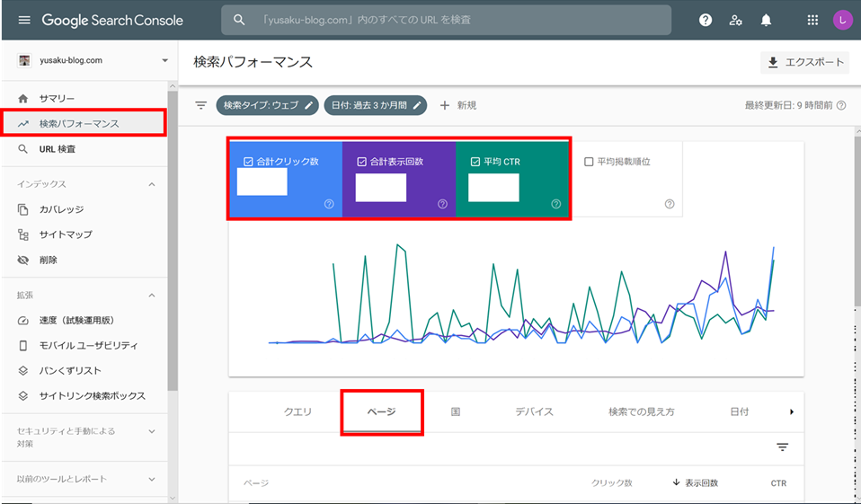Click help icon in 合計クリック数 card
The image size is (861, 504).
(x=329, y=204)
